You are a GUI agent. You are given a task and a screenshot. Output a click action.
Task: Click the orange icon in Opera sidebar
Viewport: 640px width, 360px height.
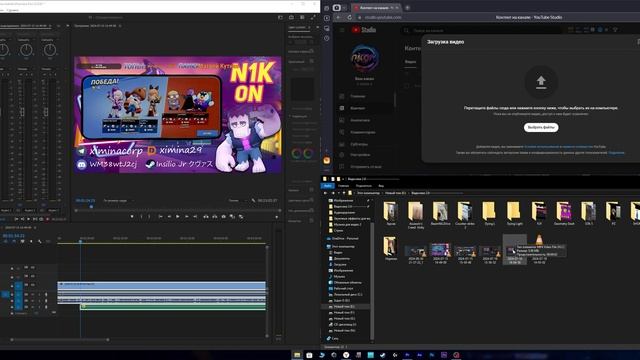point(327,160)
